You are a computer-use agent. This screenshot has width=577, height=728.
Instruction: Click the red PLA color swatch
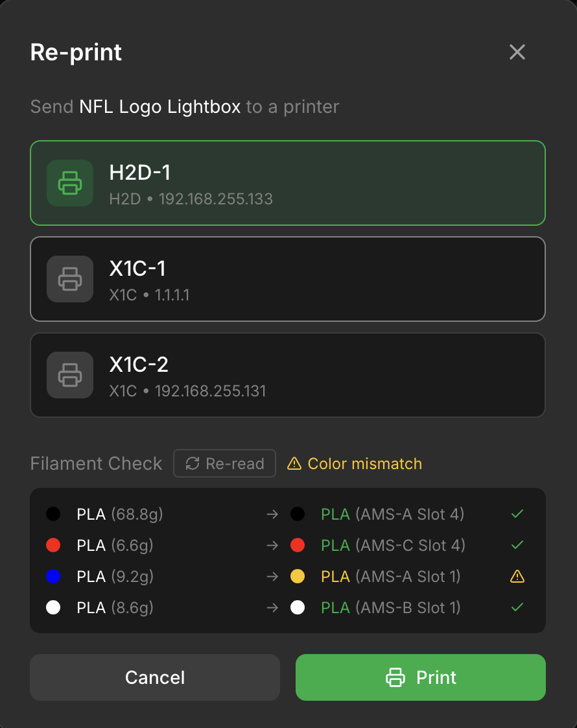[x=53, y=545]
